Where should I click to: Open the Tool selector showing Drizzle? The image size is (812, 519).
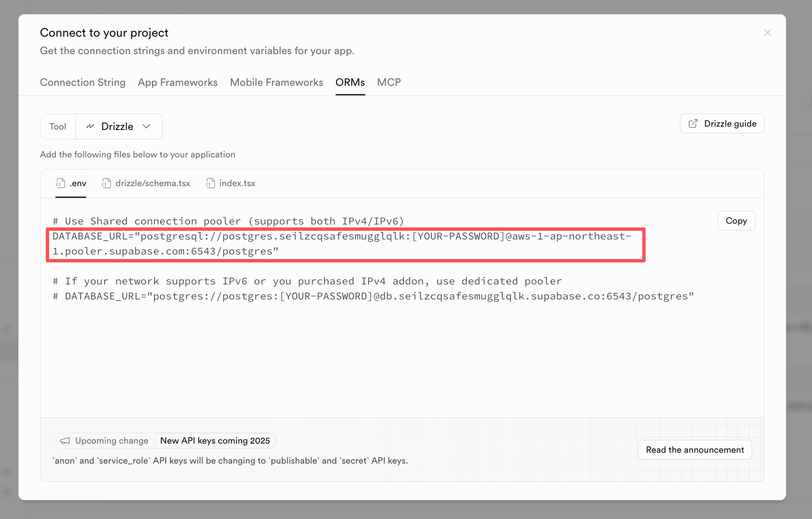coord(118,127)
